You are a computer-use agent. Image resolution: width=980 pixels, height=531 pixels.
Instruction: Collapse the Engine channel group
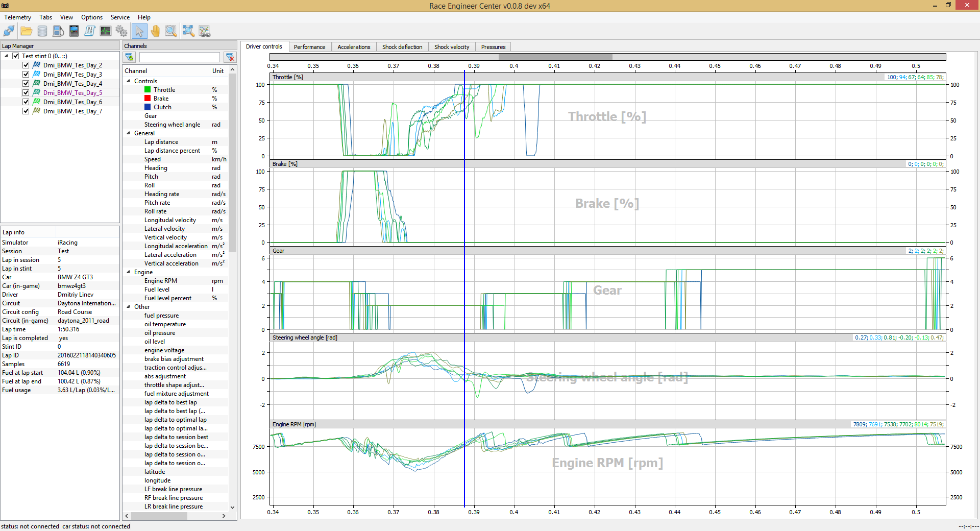point(129,272)
